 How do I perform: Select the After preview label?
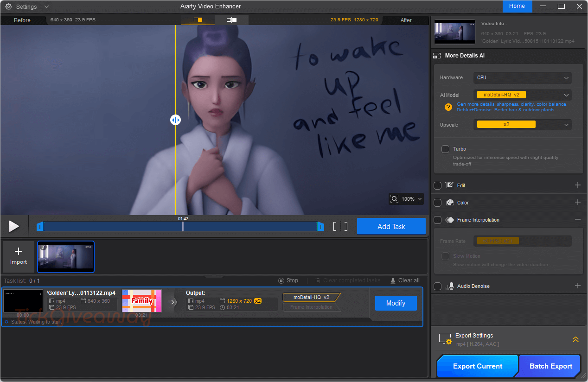tap(406, 20)
